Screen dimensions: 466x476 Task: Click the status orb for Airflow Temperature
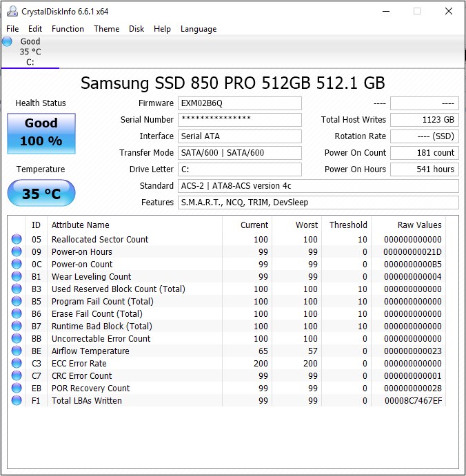(17, 351)
